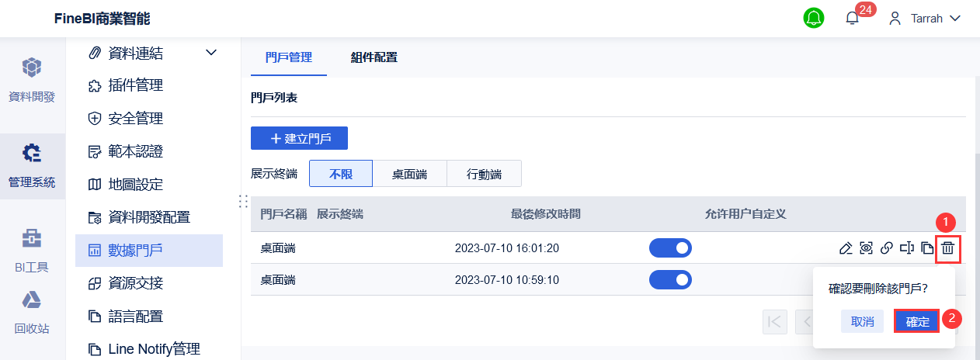Toggle 允許用戶自定義 switch in the first row
Image resolution: width=980 pixels, height=360 pixels.
tap(670, 248)
